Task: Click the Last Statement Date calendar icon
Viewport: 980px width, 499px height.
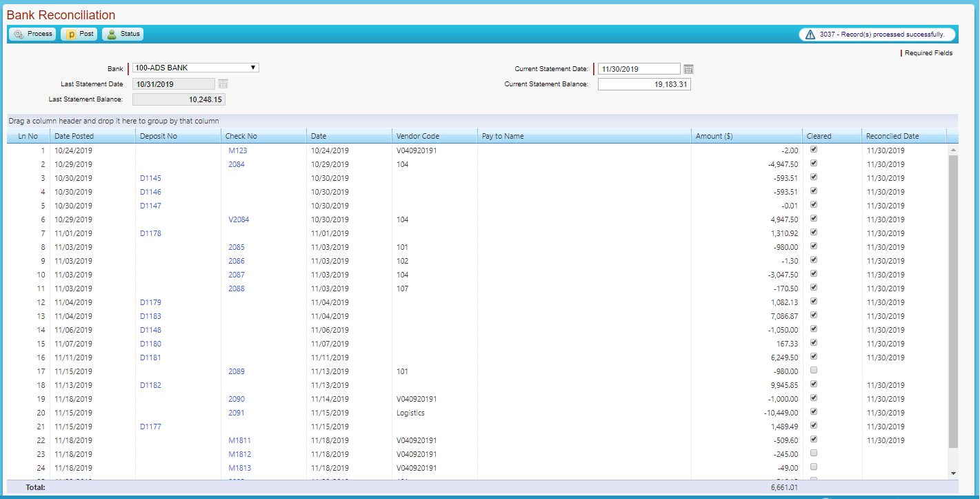Action: click(223, 84)
